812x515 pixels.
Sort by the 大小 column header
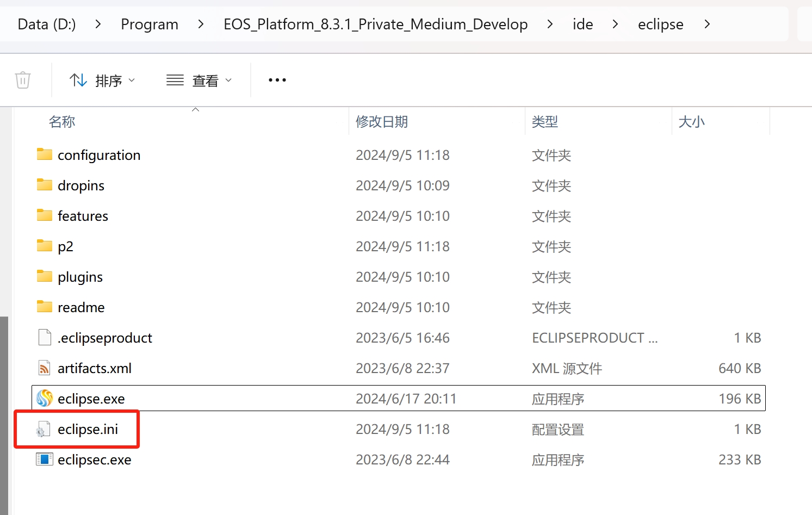click(692, 122)
